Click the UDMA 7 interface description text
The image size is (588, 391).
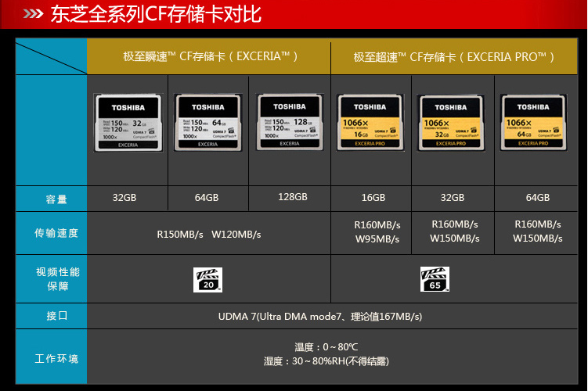coord(320,317)
